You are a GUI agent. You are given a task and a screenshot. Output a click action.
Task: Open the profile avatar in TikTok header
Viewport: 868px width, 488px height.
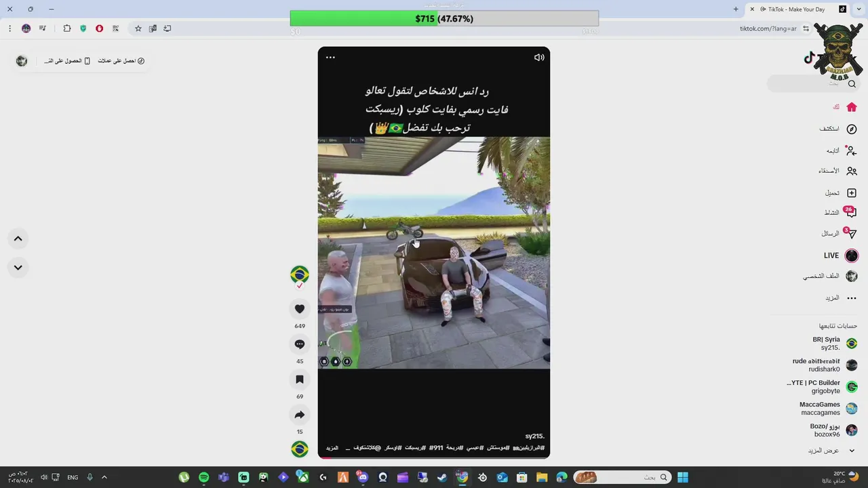(22, 61)
